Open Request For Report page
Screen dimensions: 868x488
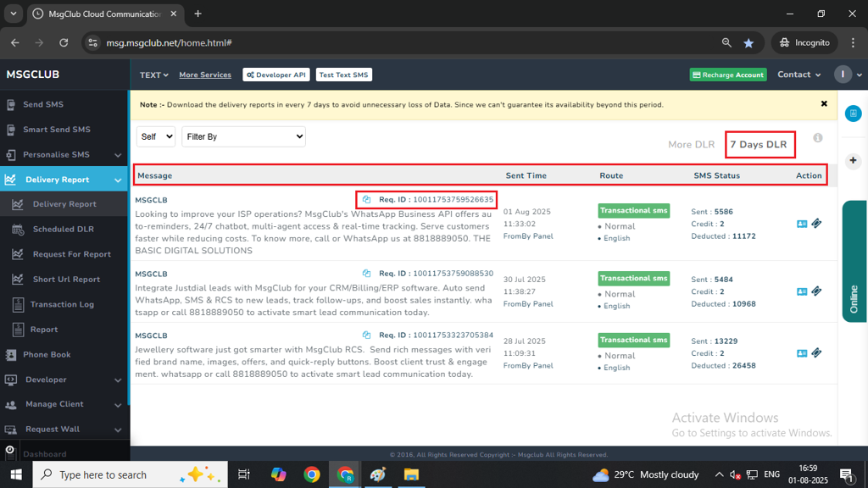[x=71, y=254]
